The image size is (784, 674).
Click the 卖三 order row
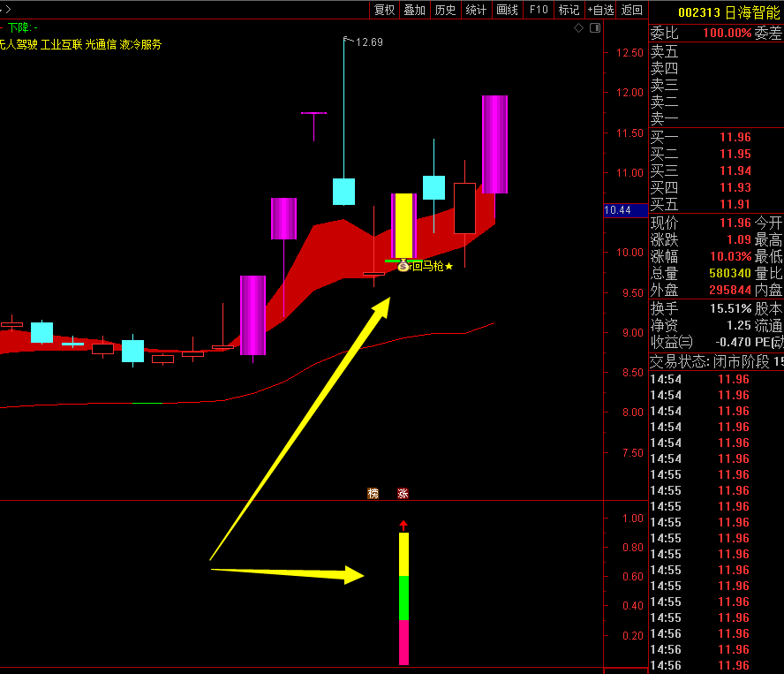pos(716,85)
